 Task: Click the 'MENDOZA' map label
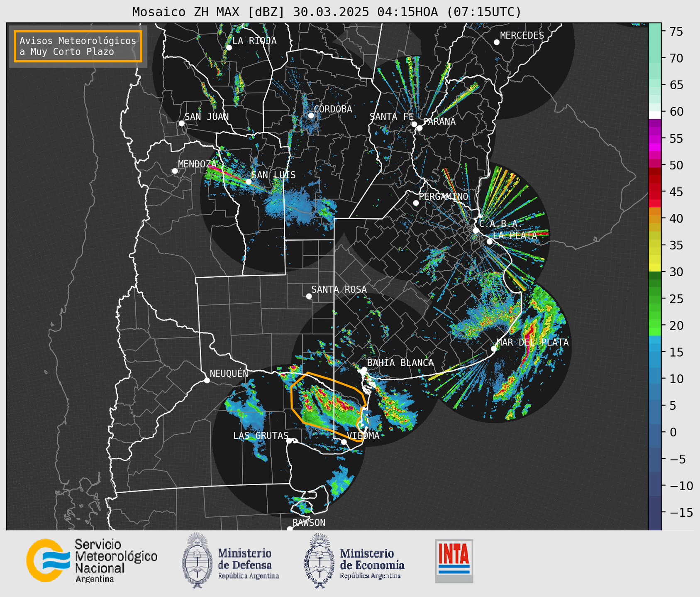tap(197, 164)
